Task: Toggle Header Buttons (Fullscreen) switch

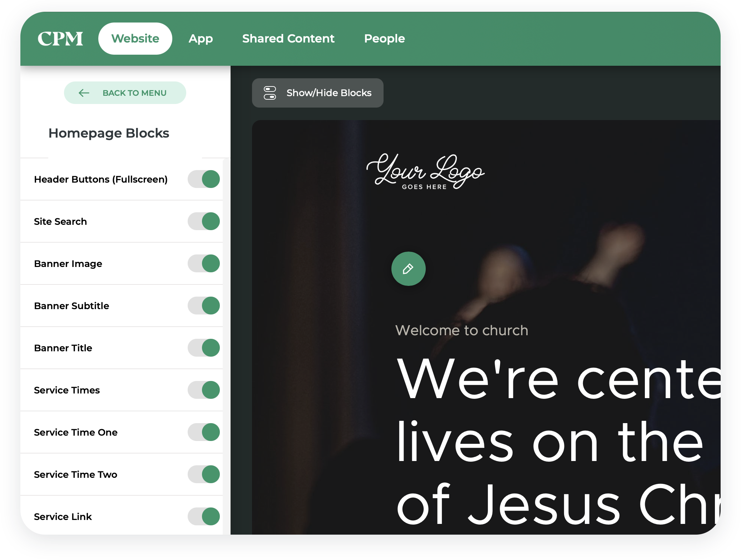Action: [204, 179]
